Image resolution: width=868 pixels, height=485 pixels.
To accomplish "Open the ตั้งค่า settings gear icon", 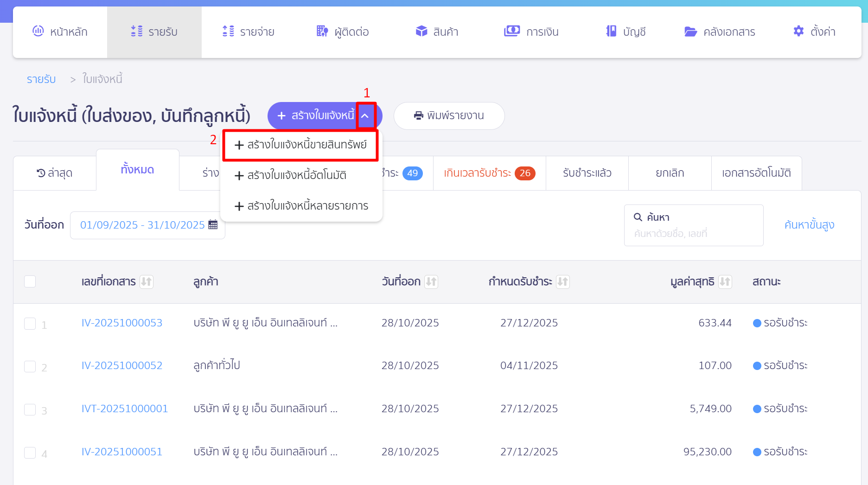I will [798, 31].
